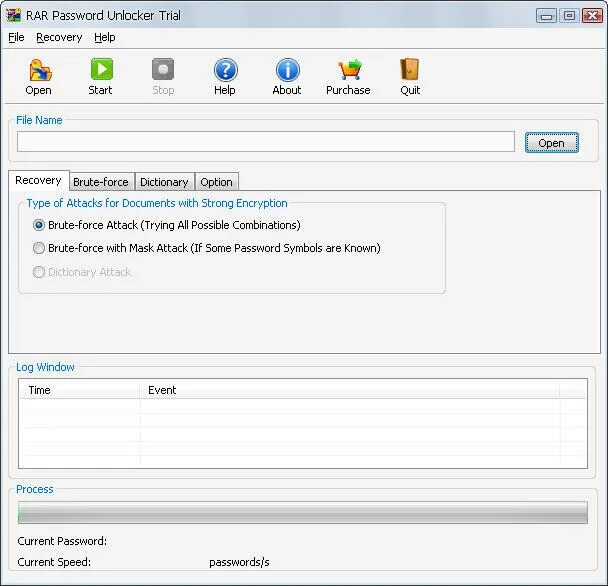This screenshot has width=608, height=586.
Task: Start recovery with the green play icon
Action: [x=102, y=69]
